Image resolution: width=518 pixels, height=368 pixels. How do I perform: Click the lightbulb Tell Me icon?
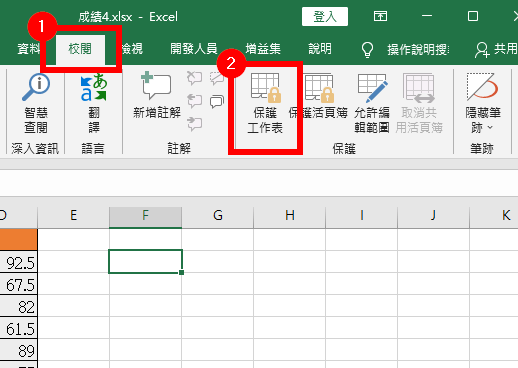(x=367, y=50)
